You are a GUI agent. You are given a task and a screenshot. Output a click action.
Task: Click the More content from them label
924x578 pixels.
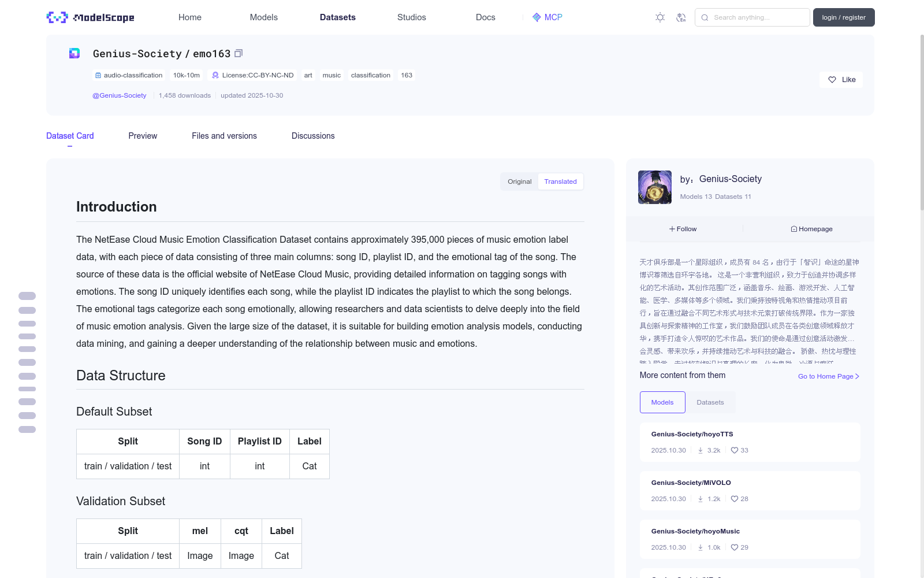[683, 375]
